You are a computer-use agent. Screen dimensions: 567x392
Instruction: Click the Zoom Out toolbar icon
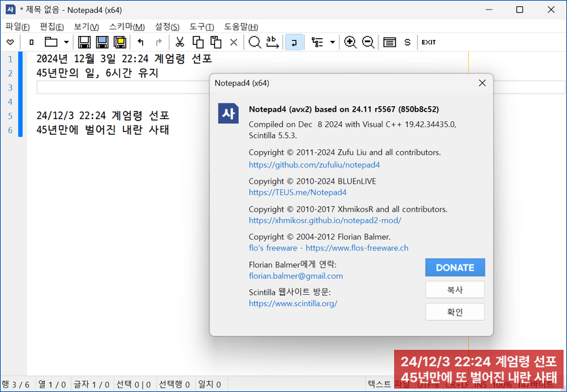(368, 42)
